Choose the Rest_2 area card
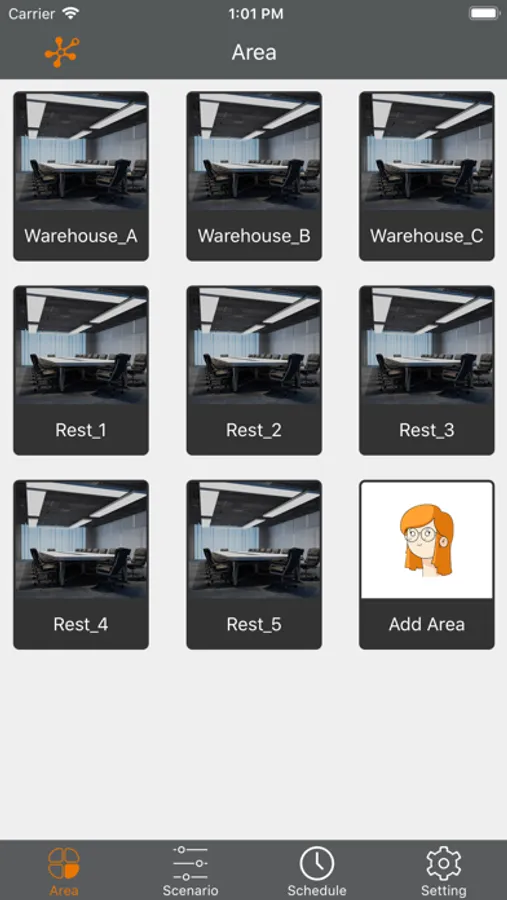The width and height of the screenshot is (507, 900). tap(254, 370)
